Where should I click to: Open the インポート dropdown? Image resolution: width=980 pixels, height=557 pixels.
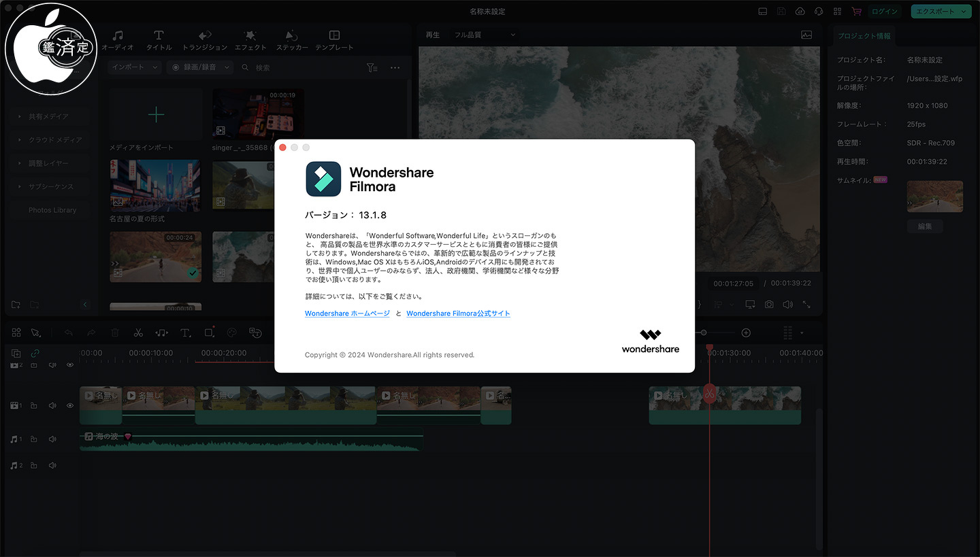(134, 67)
